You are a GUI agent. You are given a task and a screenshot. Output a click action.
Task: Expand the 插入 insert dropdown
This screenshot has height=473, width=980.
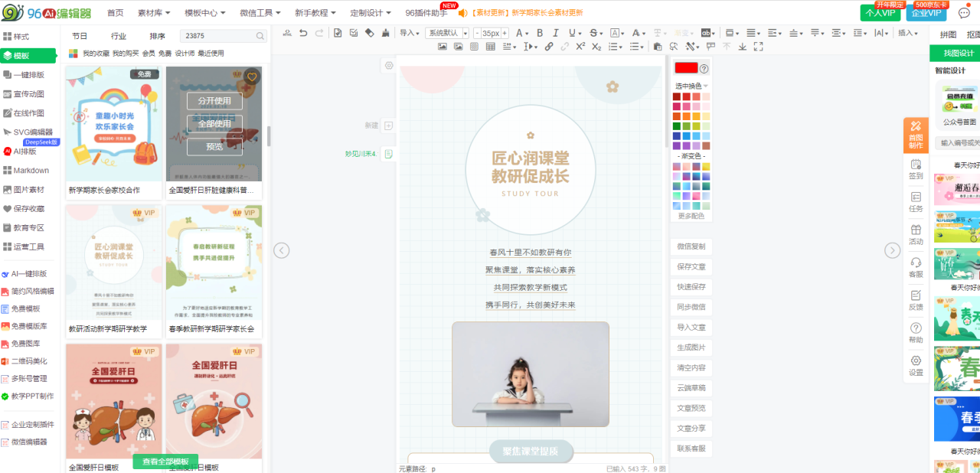tap(909, 33)
